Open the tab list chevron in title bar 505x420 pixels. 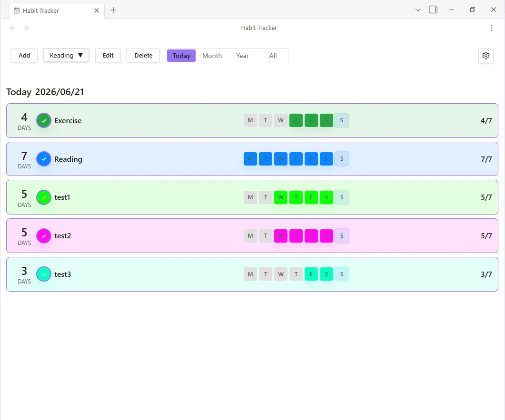click(x=418, y=10)
